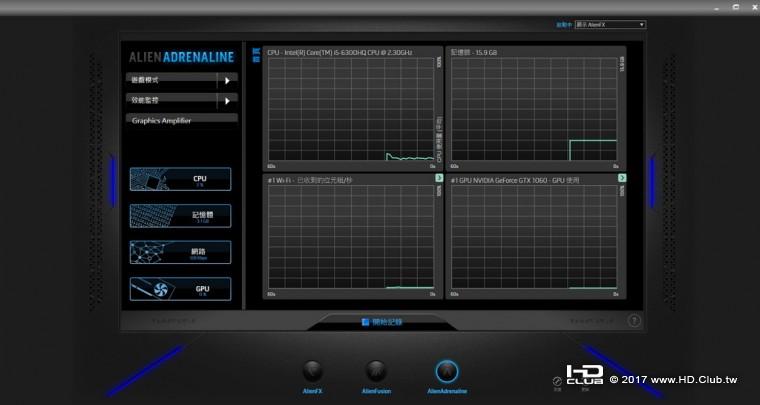Select the #1 Wi-Fi graph panel
The image size is (760, 405).
click(x=353, y=236)
